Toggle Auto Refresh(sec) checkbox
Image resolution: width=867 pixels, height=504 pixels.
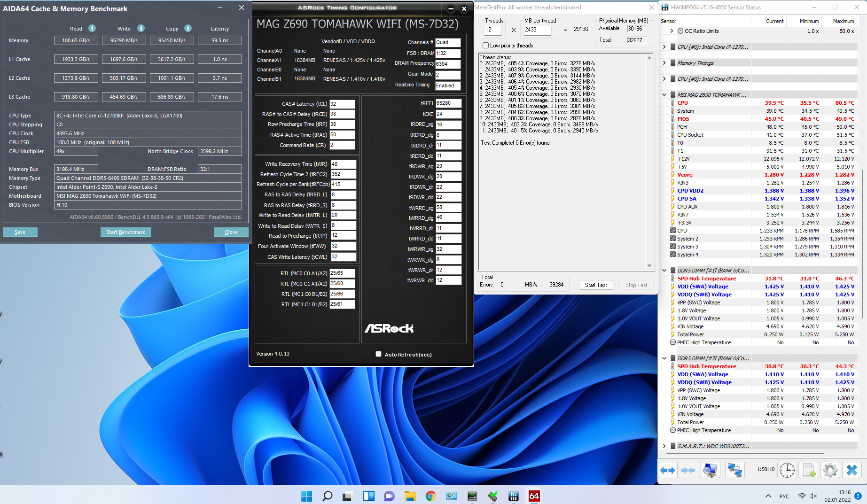pos(378,354)
